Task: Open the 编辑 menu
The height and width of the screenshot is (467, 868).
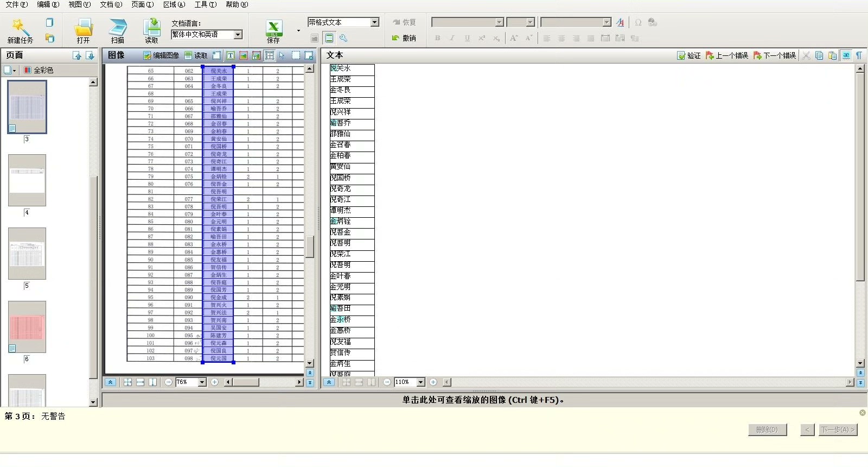Action: (x=48, y=4)
